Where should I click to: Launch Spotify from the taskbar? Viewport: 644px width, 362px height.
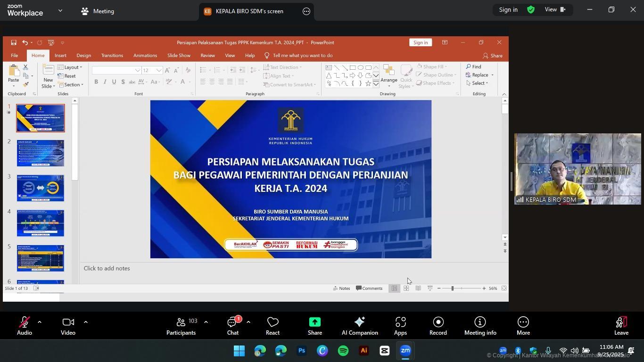[343, 351]
